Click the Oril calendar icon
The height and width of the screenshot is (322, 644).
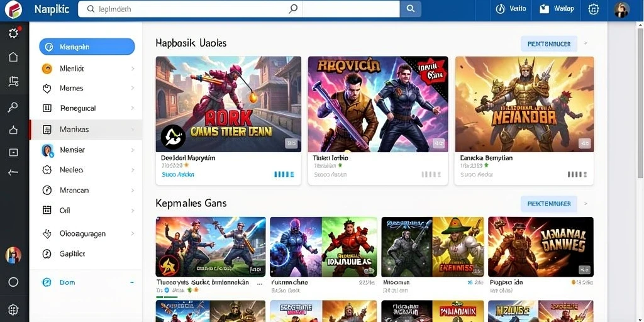click(x=47, y=210)
